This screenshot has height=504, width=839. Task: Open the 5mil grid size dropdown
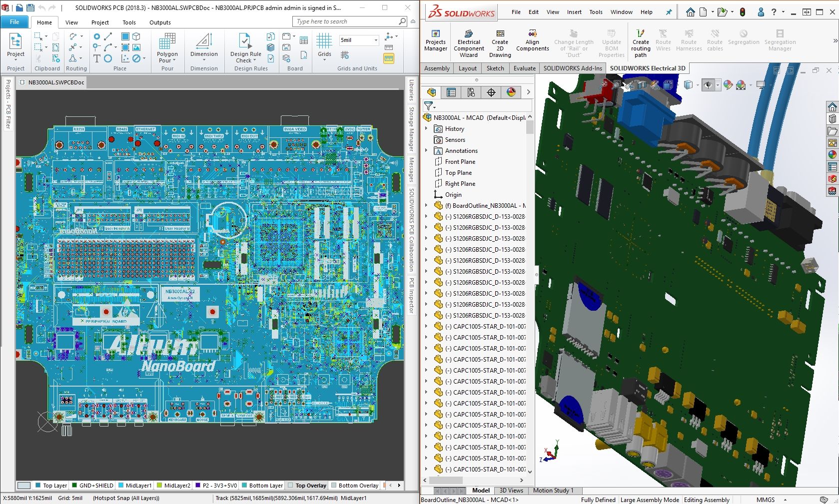376,40
